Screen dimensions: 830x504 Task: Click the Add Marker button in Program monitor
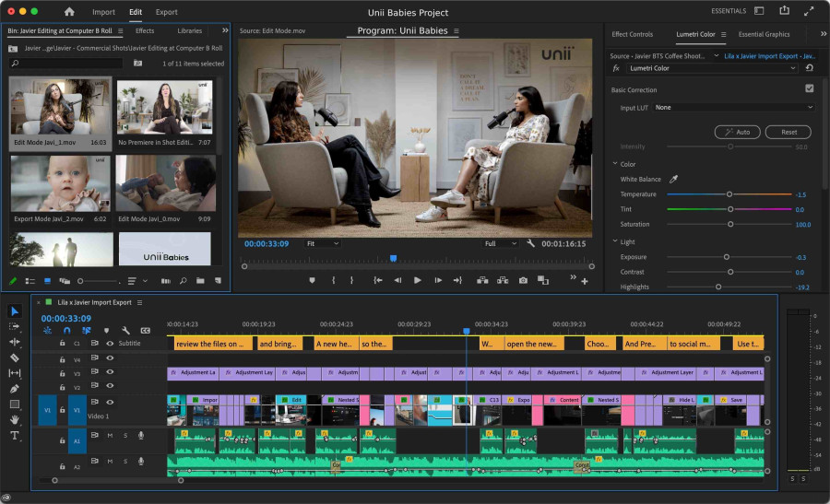[x=313, y=280]
